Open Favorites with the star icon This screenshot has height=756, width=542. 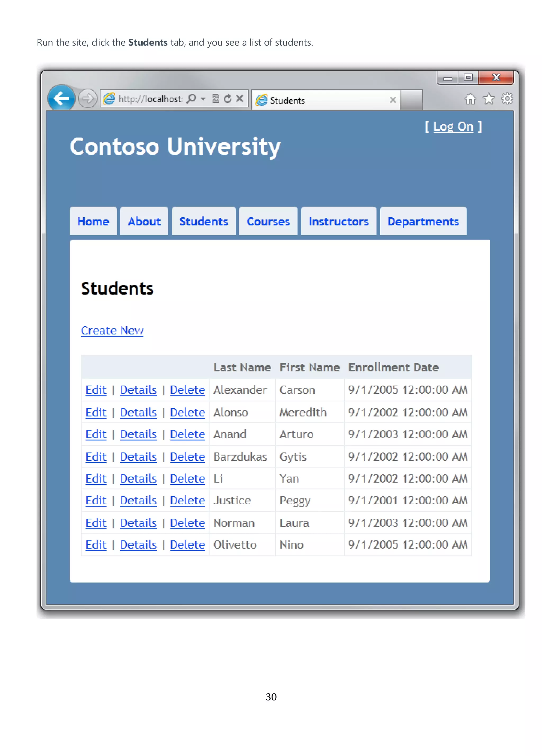pyautogui.click(x=489, y=99)
